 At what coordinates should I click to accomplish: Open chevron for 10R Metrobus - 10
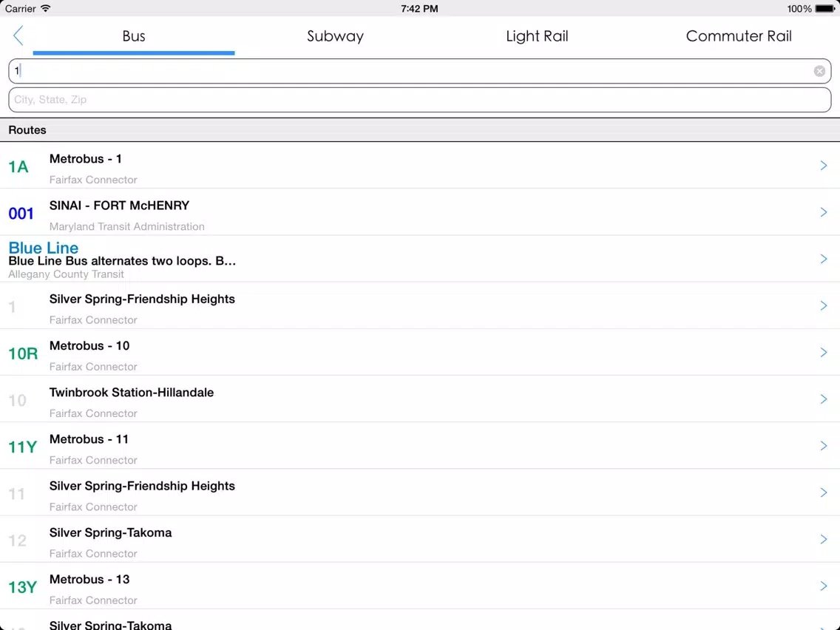tap(824, 352)
